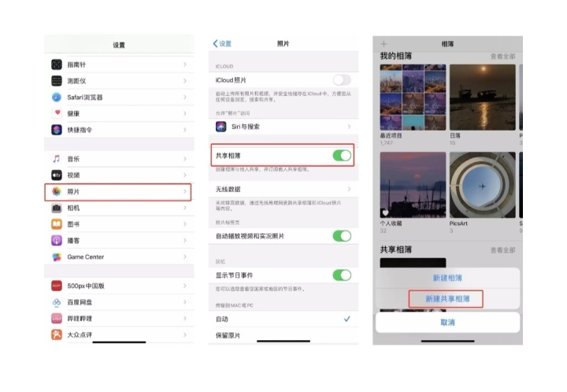Open the 个人收藏 album thumbnail
567x392 pixels.
(x=413, y=185)
